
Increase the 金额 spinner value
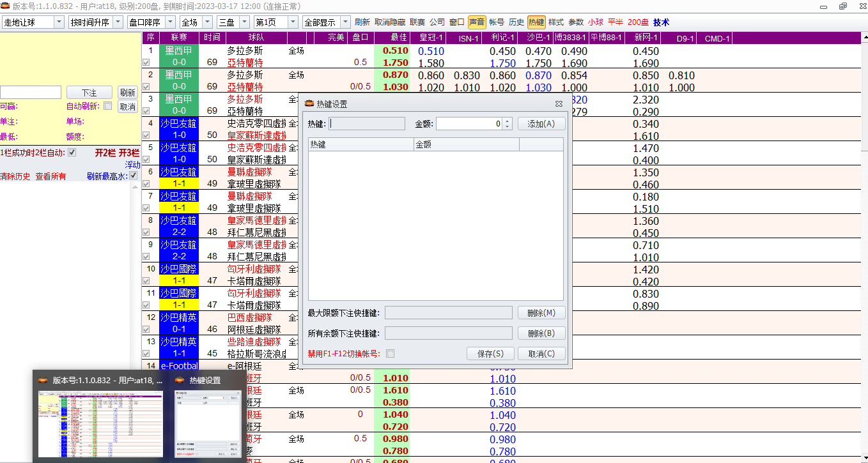508,121
